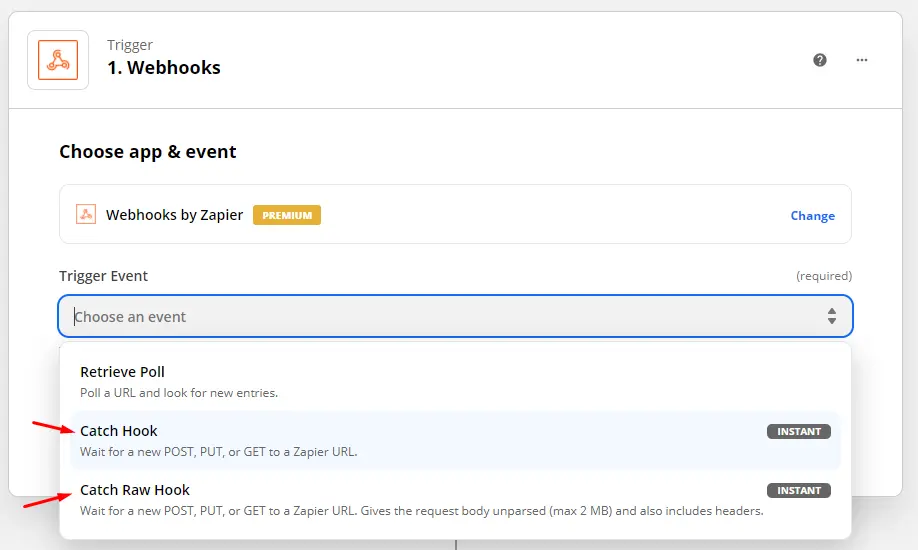The image size is (918, 550).
Task: Select the Retrieve Poll event option
Action: pos(455,381)
